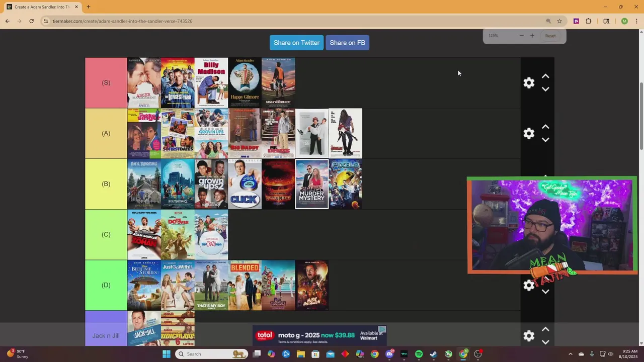Open settings gear for the D tier row
644x362 pixels.
tap(529, 285)
